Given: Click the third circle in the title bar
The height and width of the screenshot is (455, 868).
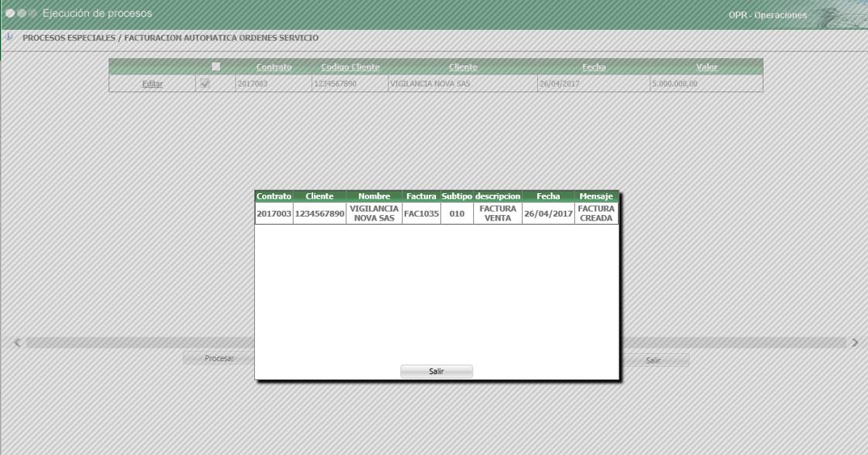Looking at the screenshot, I should [32, 13].
